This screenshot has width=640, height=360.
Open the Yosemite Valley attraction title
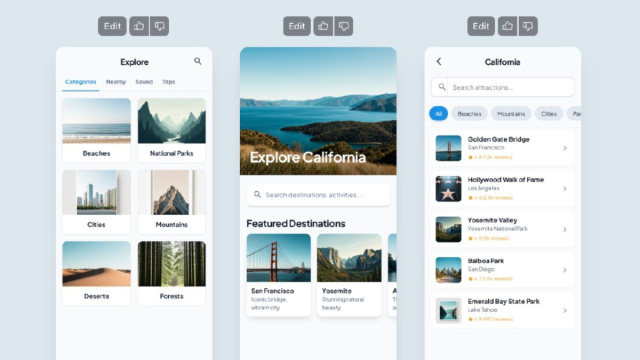click(492, 220)
